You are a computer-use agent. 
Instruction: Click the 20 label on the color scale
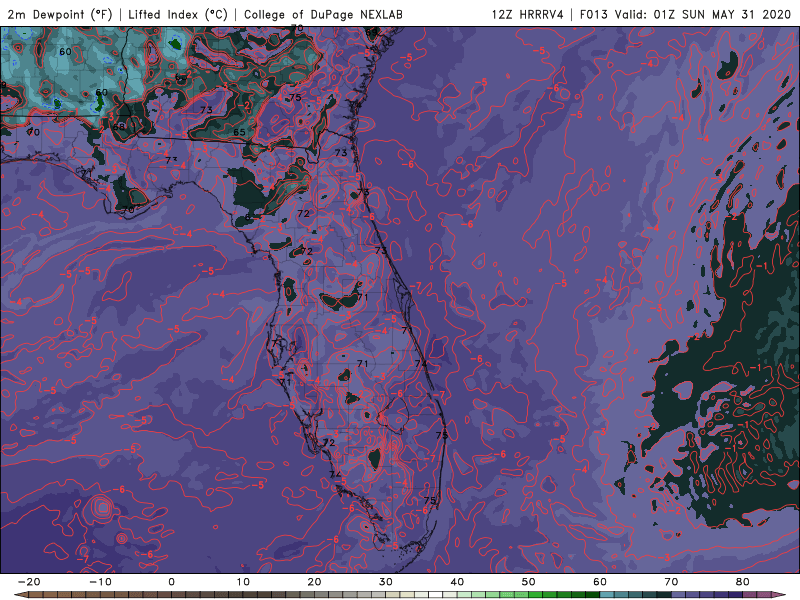[x=314, y=582]
